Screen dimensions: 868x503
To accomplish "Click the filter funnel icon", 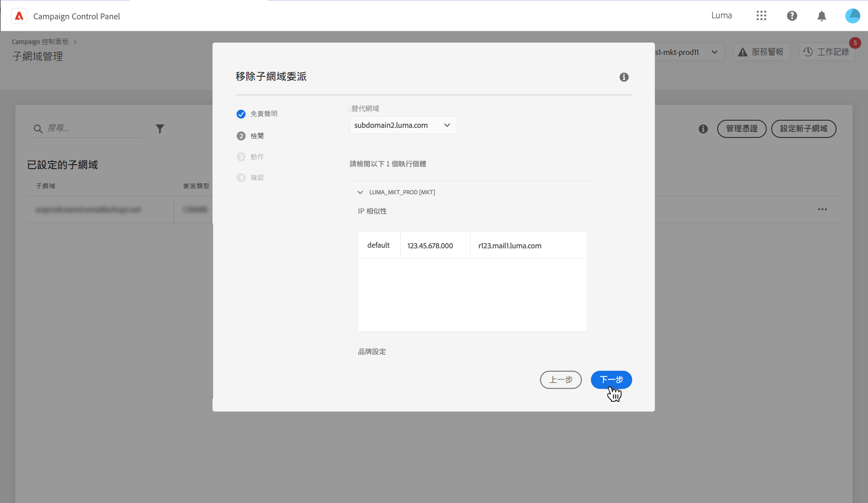I will pos(160,129).
